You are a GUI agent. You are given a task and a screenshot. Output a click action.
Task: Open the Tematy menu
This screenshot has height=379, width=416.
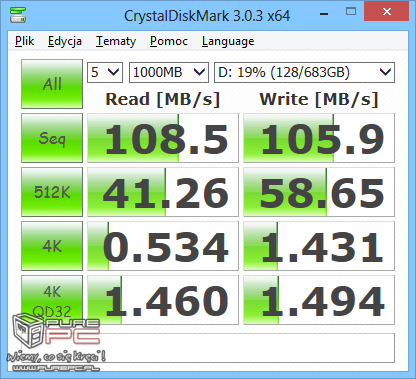(116, 41)
